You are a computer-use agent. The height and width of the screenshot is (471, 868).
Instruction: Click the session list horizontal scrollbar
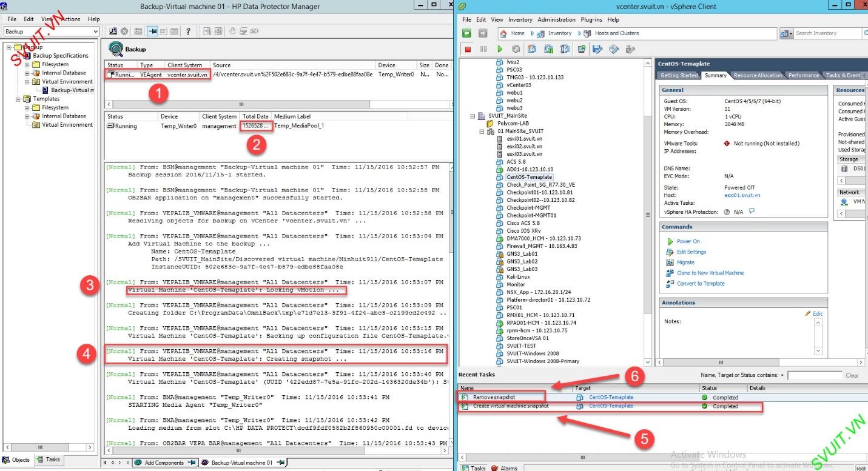pyautogui.click(x=278, y=104)
